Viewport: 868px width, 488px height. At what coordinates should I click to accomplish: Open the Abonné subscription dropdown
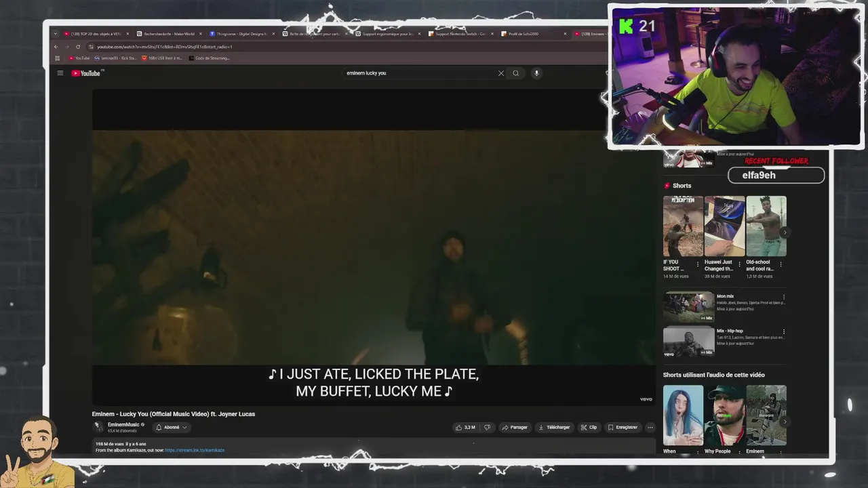point(171,428)
